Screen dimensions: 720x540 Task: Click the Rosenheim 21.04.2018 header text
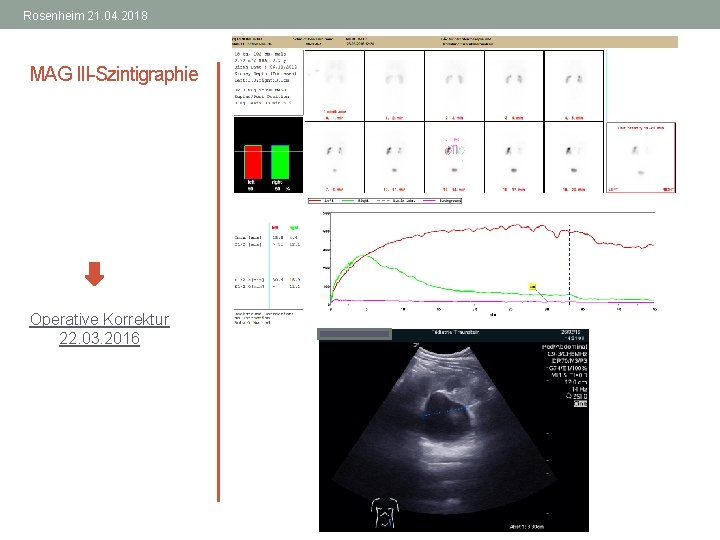click(85, 16)
